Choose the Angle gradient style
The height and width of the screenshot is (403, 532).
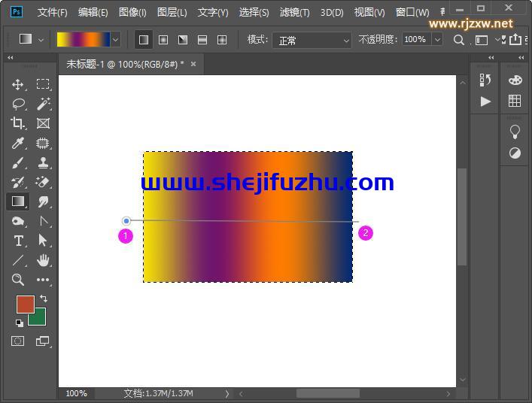point(183,40)
